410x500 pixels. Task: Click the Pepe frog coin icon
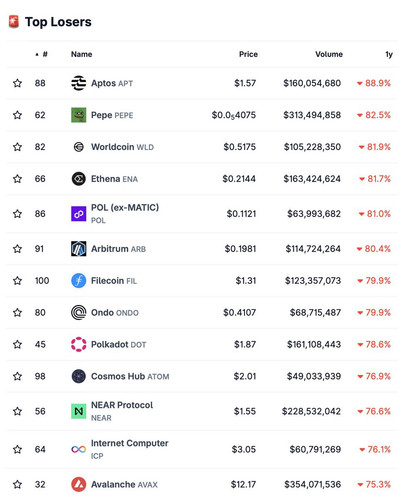(x=79, y=115)
